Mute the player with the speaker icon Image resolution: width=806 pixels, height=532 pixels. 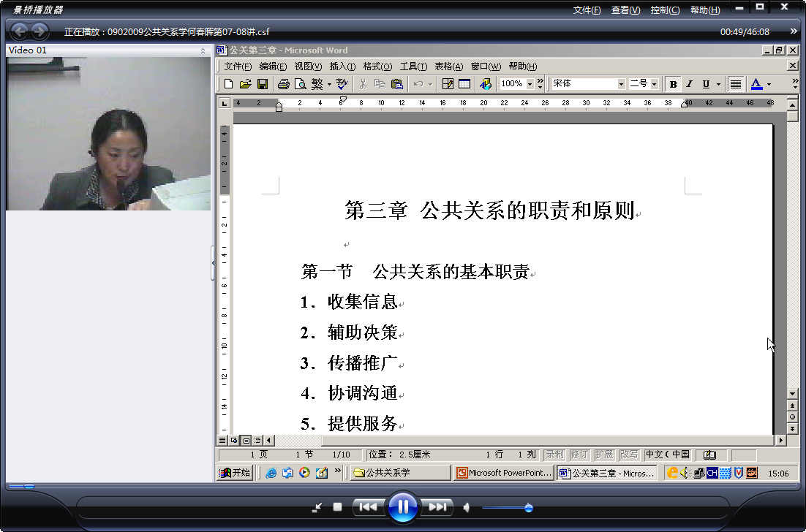pyautogui.click(x=466, y=508)
